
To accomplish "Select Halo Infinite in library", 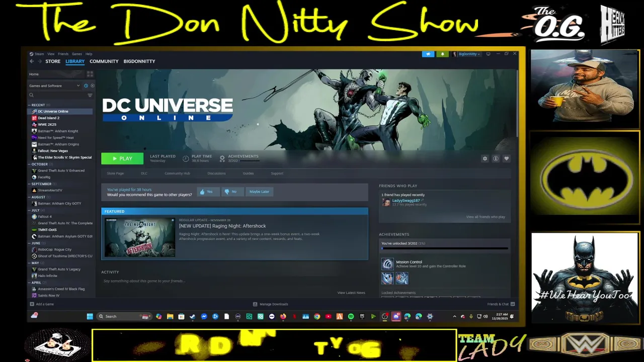I will point(48,276).
